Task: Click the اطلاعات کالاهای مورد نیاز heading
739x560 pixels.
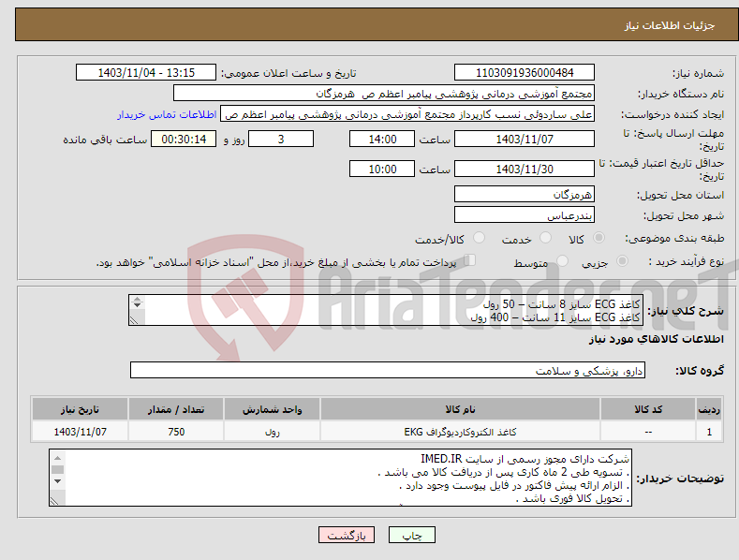Action: (x=656, y=339)
